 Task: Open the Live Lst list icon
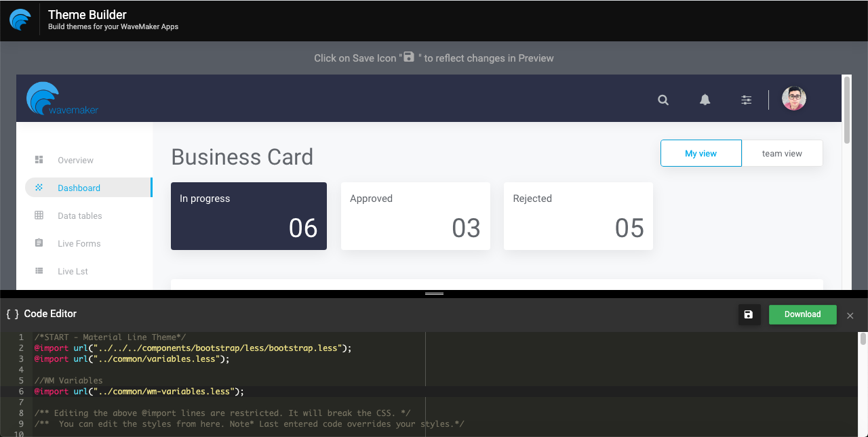pyautogui.click(x=39, y=271)
